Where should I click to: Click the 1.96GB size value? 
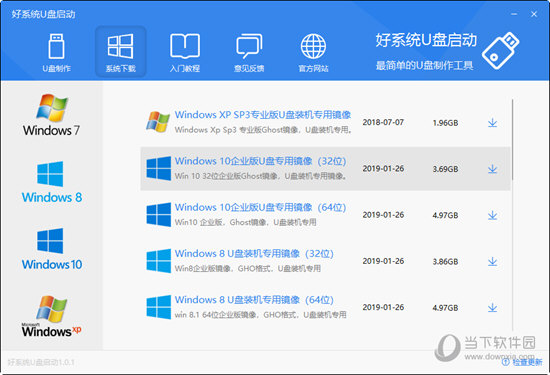pos(445,123)
